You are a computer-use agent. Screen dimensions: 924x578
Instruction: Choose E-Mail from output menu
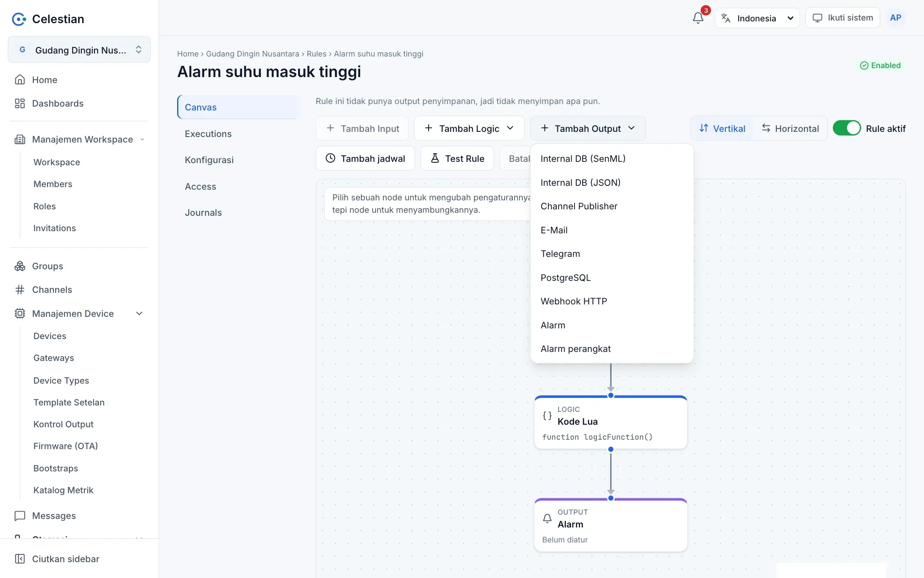tap(612, 230)
